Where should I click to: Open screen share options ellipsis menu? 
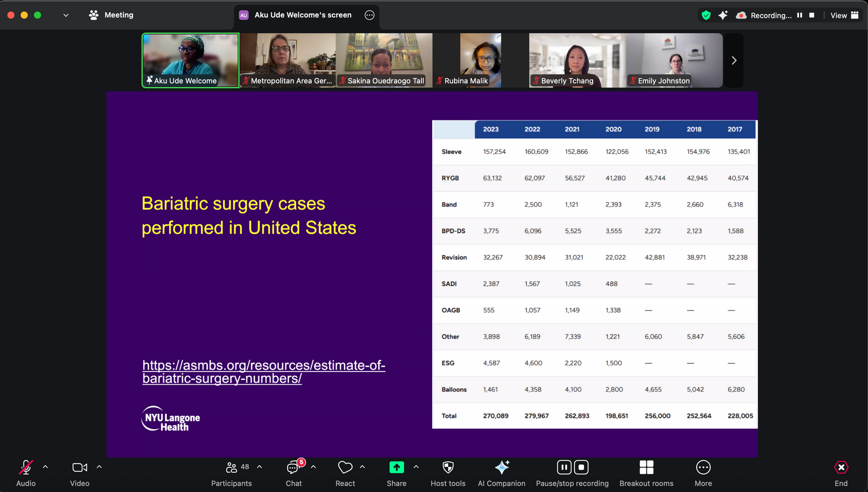coord(369,15)
